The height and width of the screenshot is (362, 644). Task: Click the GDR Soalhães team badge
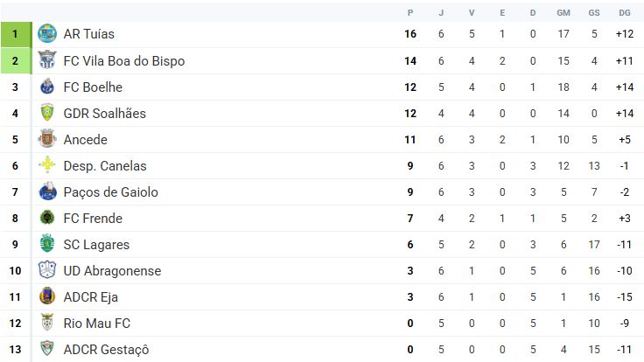(x=47, y=114)
